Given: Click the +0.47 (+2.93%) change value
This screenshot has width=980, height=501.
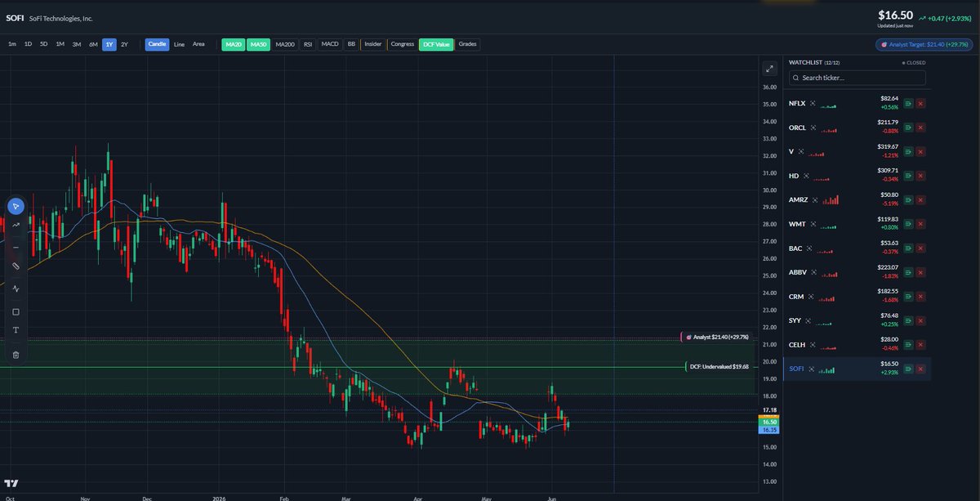Looking at the screenshot, I should click(x=951, y=17).
